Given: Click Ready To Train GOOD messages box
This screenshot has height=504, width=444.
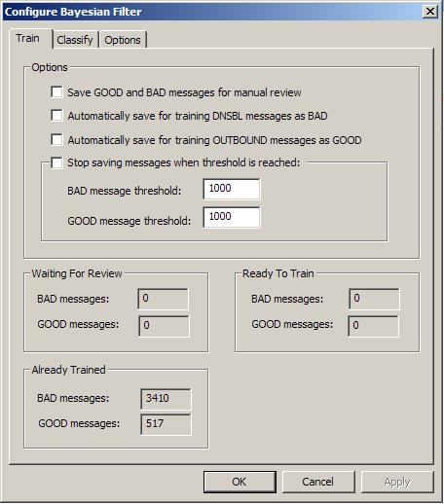Looking at the screenshot, I should pyautogui.click(x=373, y=326).
